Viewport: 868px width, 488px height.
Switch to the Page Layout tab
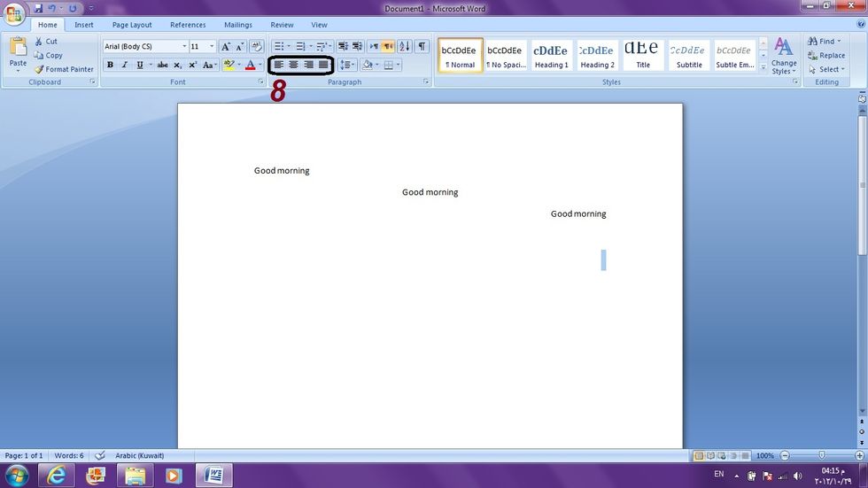pyautogui.click(x=132, y=25)
